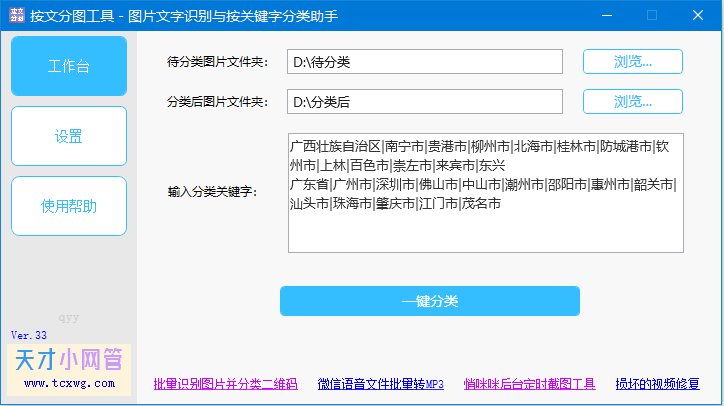Screen dimensions: 724x406
Task: Open the 损坏的视频修复 link
Action: (657, 384)
